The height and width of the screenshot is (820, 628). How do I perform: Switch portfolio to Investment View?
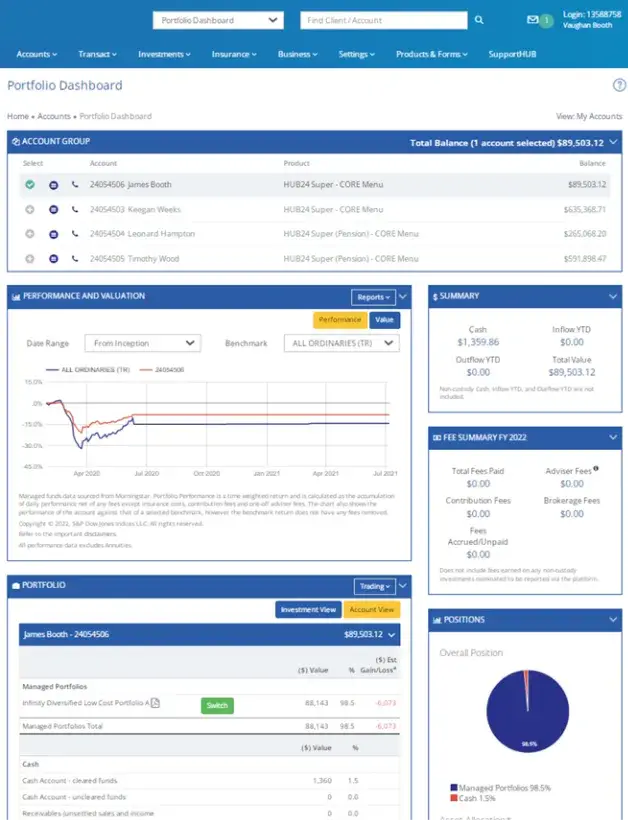coord(308,610)
